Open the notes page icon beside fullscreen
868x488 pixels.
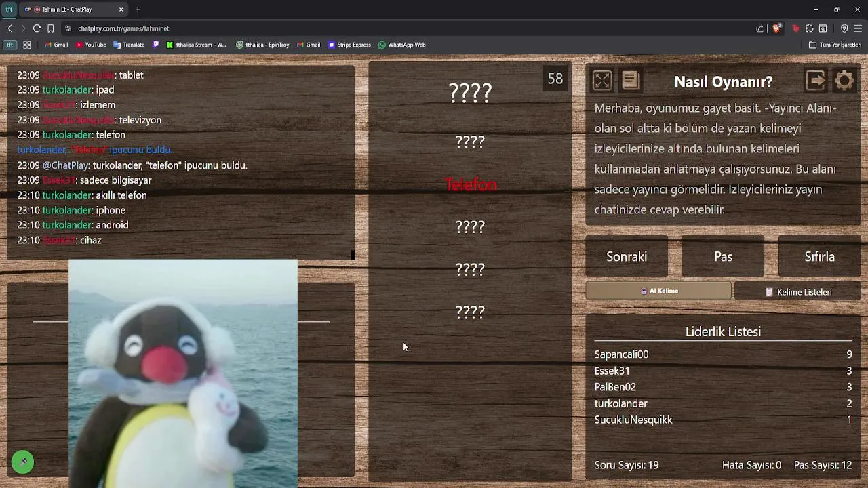tap(631, 81)
